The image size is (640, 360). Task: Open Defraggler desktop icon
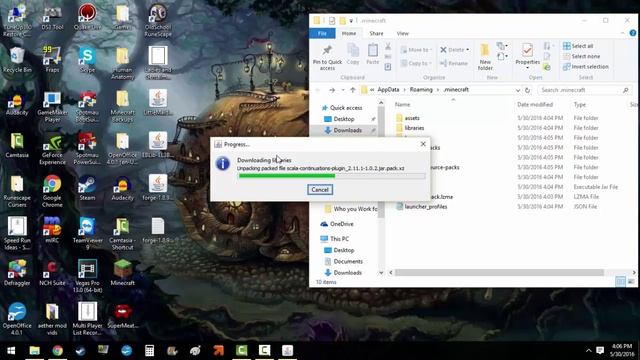(17, 273)
